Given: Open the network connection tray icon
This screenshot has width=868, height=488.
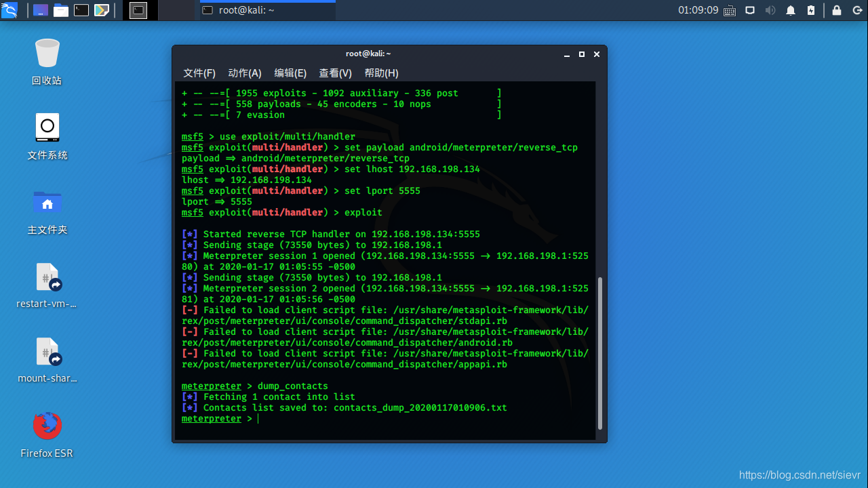Looking at the screenshot, I should (x=750, y=10).
